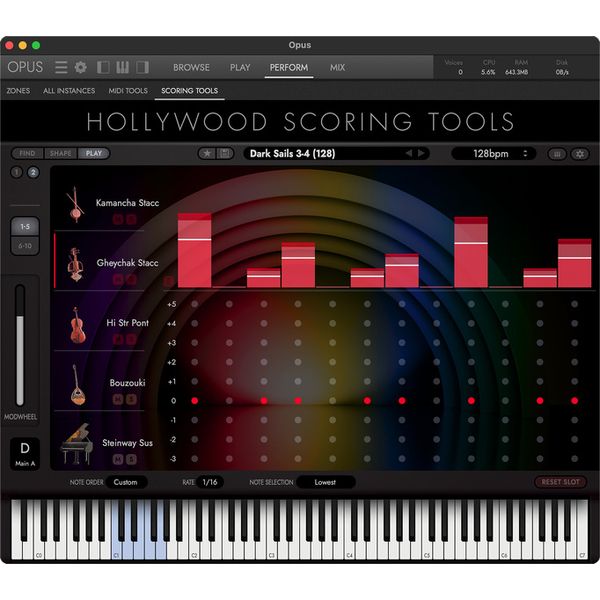Click the star favorite preset icon
Screen dimensions: 600x600
[x=207, y=154]
